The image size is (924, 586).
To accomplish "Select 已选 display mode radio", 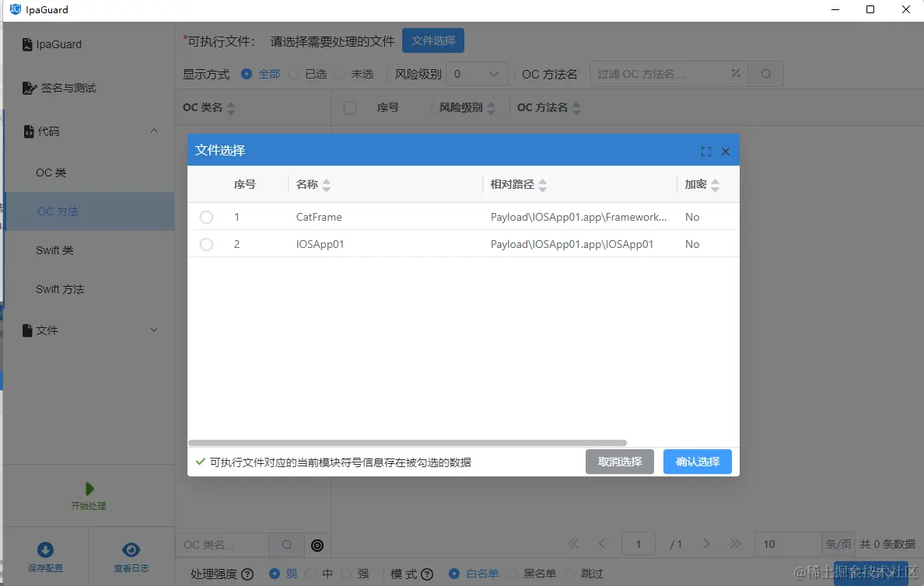I will coord(293,74).
